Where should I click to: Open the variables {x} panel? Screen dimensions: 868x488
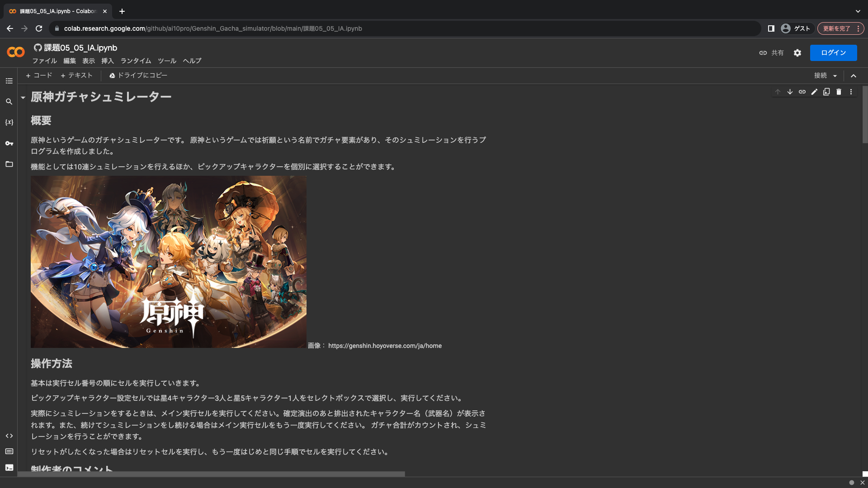click(x=9, y=122)
